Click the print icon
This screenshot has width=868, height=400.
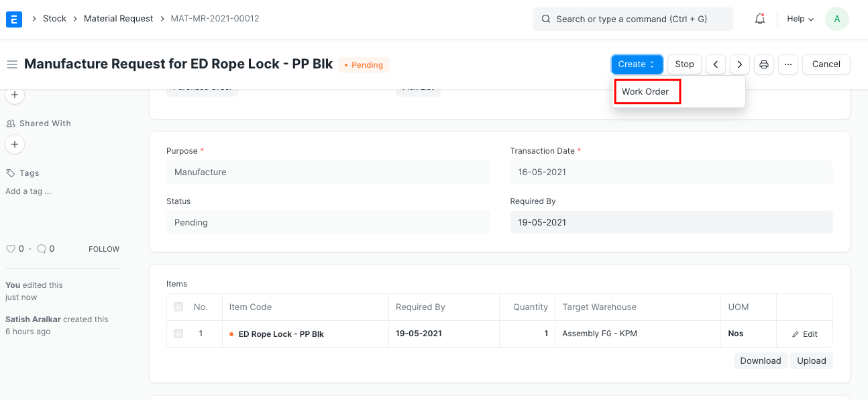(x=763, y=64)
